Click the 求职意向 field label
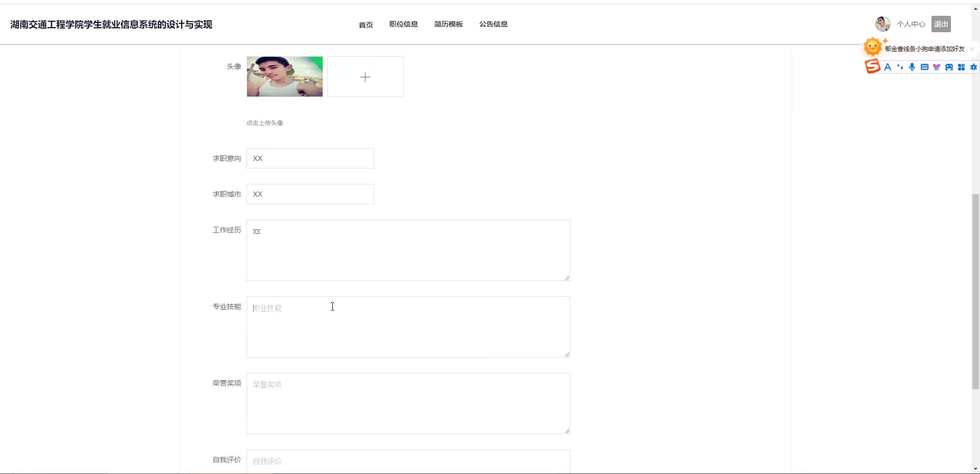Screen dimensions: 980x474 [227, 158]
